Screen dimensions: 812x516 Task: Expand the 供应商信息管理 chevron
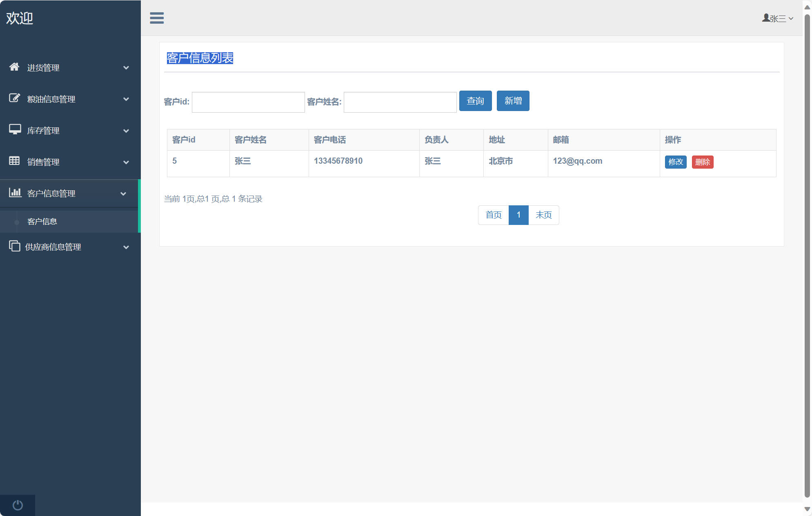126,247
